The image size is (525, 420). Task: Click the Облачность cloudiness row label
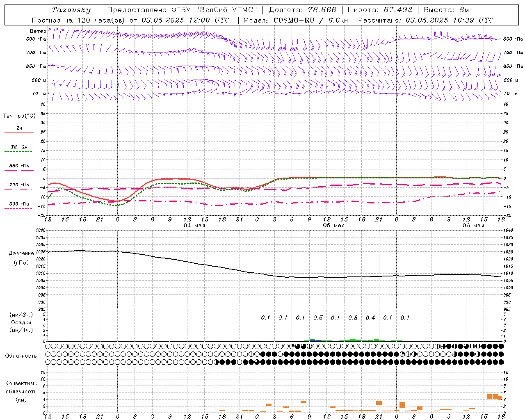pyautogui.click(x=21, y=356)
